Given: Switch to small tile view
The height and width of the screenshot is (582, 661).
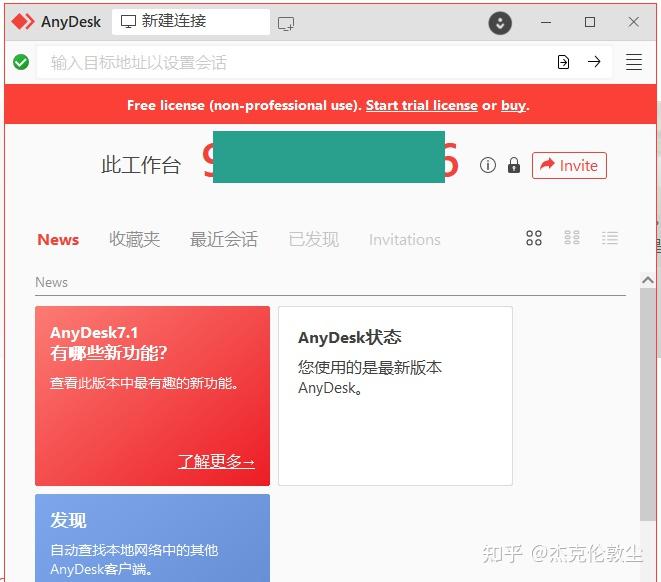Looking at the screenshot, I should pos(572,238).
